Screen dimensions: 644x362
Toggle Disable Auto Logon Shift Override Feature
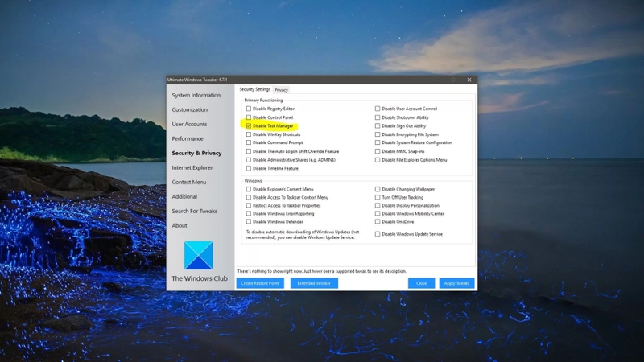click(x=249, y=151)
